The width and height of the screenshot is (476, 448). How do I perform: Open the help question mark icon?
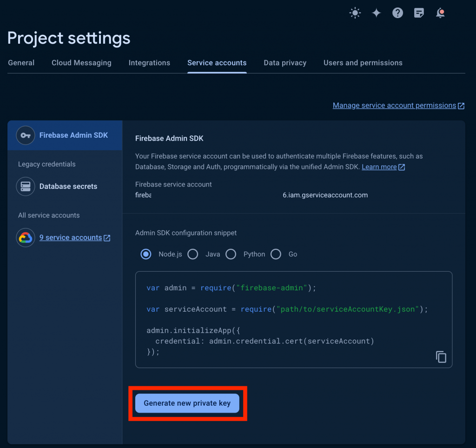click(x=398, y=13)
